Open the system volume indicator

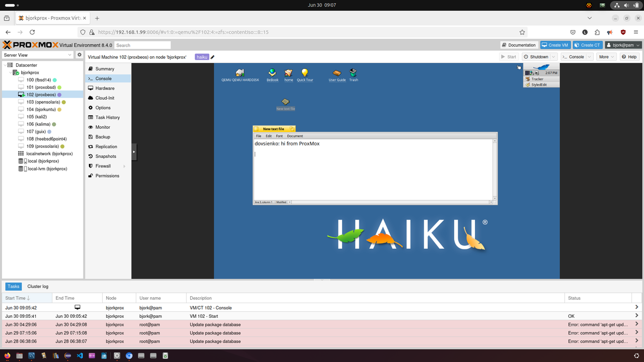[x=626, y=5]
